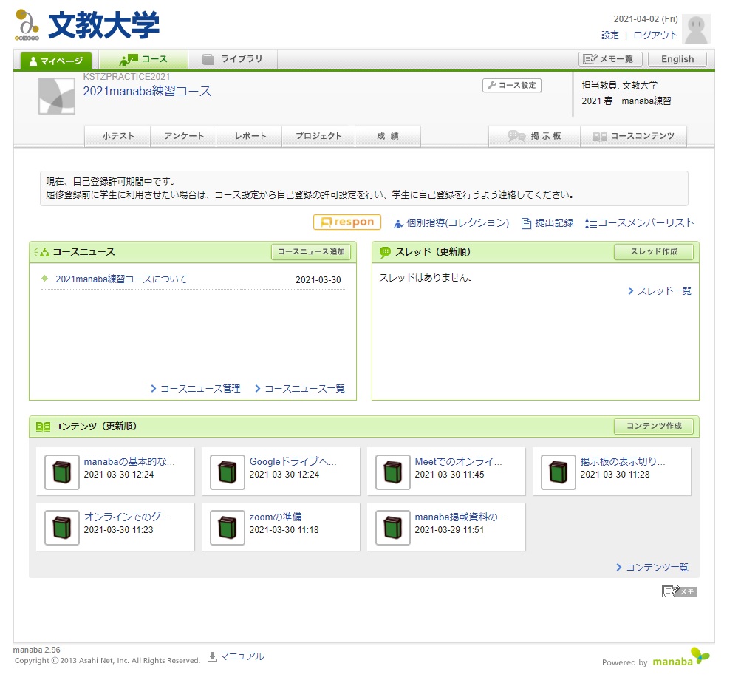
Task: Open the user avatar profile picture
Action: click(697, 29)
